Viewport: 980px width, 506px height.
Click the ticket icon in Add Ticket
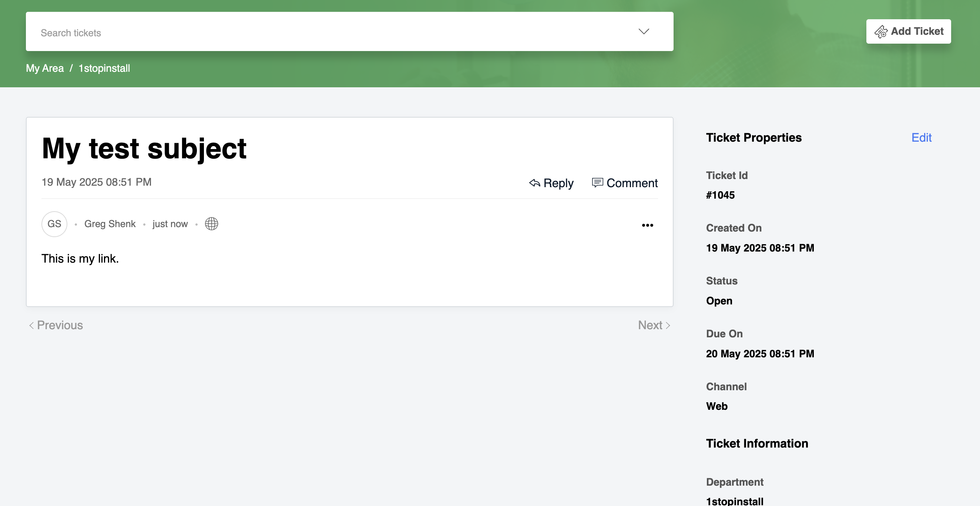coord(880,31)
